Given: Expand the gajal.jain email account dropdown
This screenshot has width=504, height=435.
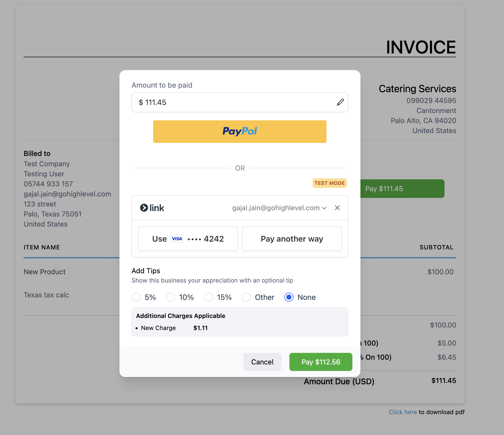Looking at the screenshot, I should coord(279,208).
